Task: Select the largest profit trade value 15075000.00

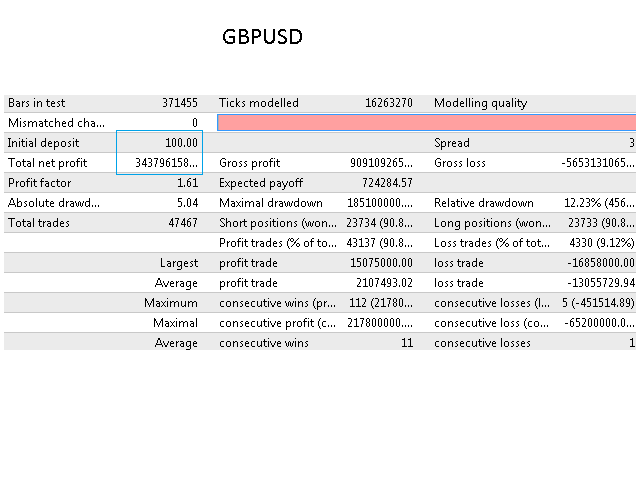Action: [x=378, y=263]
